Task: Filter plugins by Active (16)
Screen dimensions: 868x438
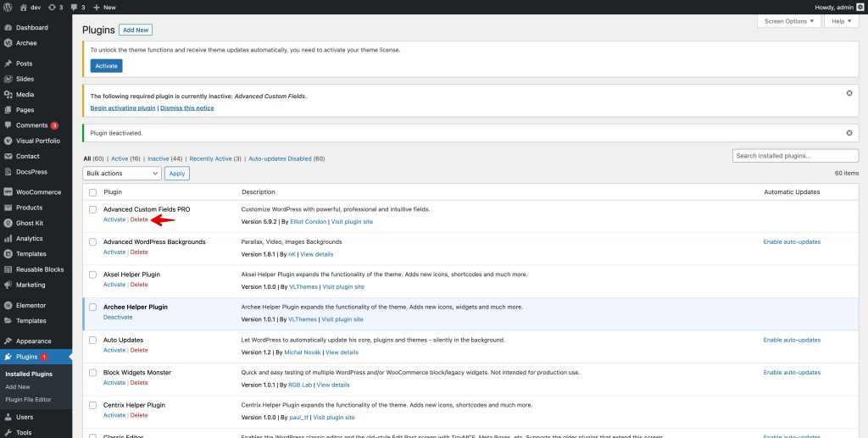Action: (125, 158)
